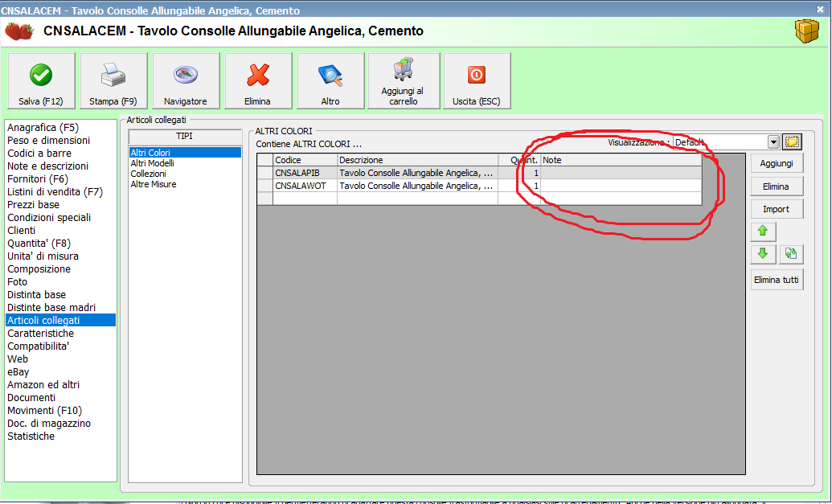Open Doc. di magazzino section
Screen dimensions: 832x504
tap(60, 424)
